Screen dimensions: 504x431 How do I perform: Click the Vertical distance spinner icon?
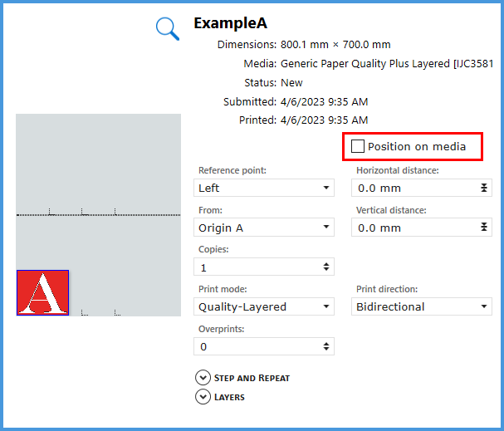click(x=484, y=228)
